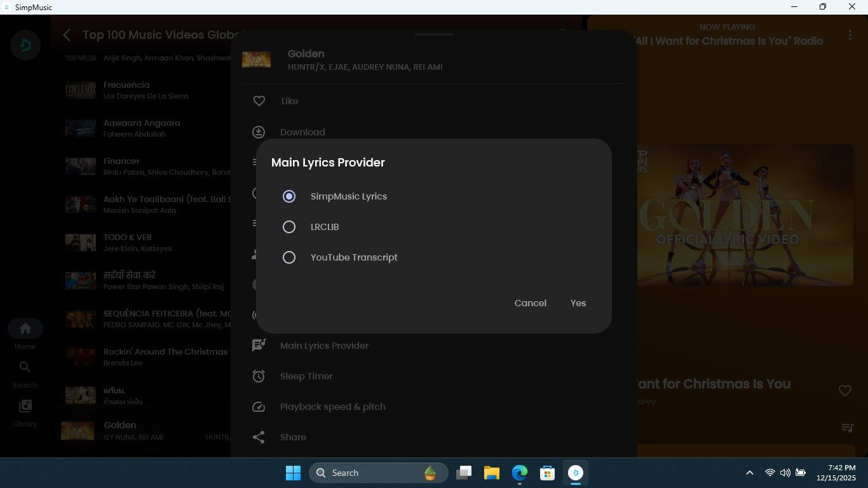Click the Main Lyrics Provider menu entry
The width and height of the screenshot is (868, 488).
coord(324,346)
